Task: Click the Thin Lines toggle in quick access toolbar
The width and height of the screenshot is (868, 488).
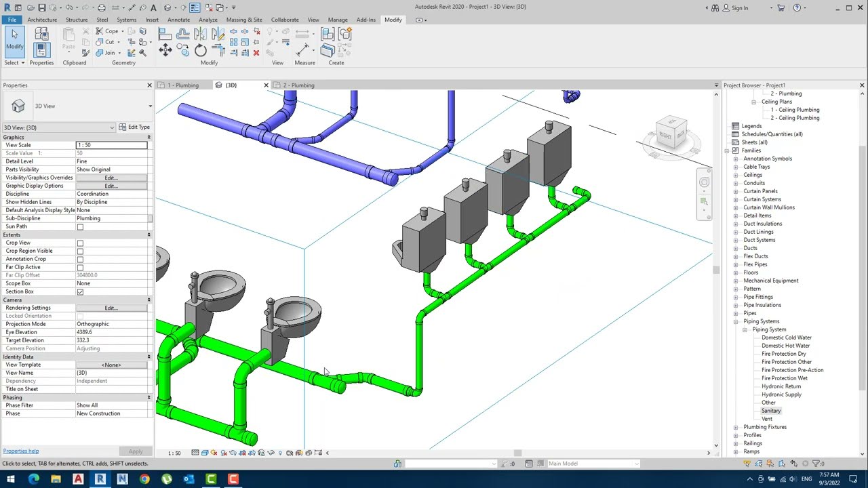Action: (x=195, y=7)
